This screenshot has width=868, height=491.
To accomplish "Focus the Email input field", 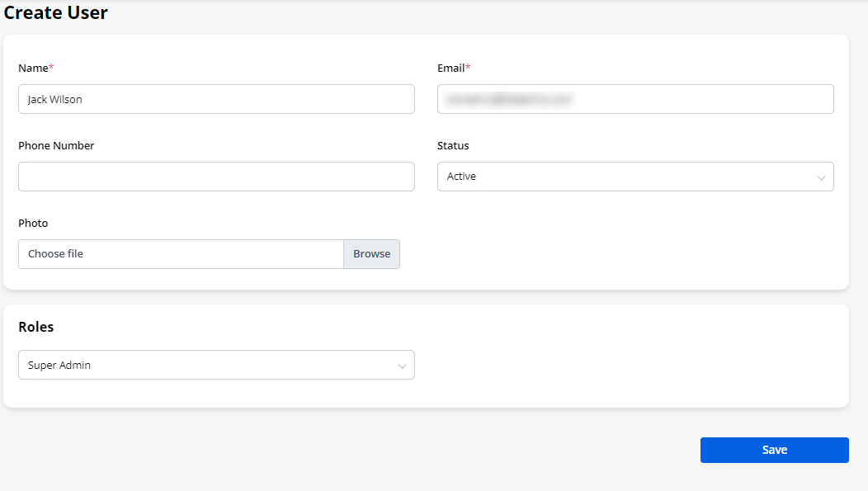I will point(635,99).
